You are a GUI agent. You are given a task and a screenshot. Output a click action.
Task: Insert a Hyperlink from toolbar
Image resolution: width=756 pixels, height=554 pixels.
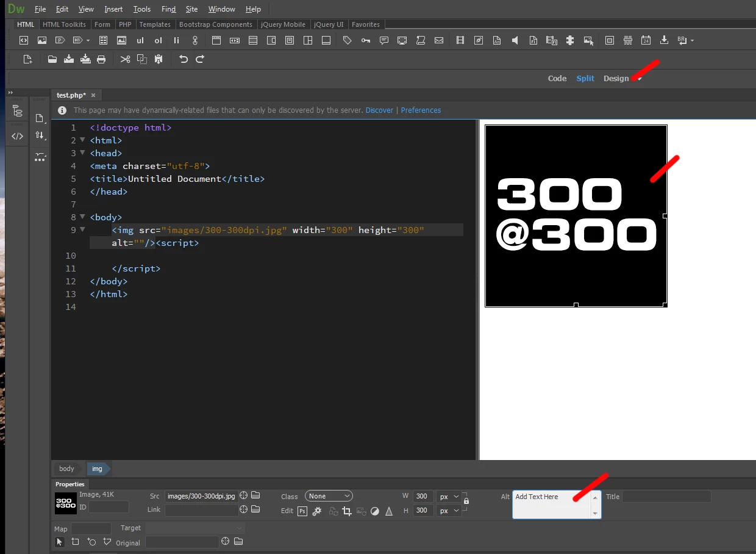coord(195,40)
